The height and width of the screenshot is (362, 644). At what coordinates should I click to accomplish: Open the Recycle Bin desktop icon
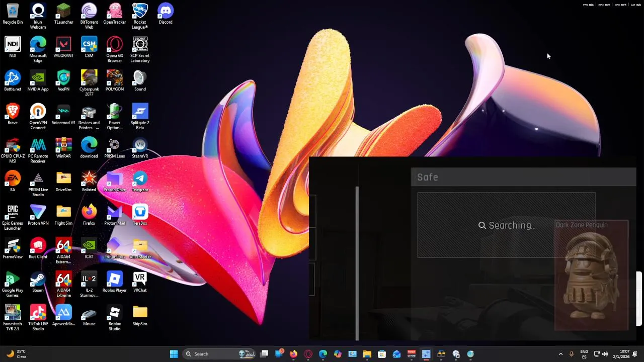click(x=13, y=14)
